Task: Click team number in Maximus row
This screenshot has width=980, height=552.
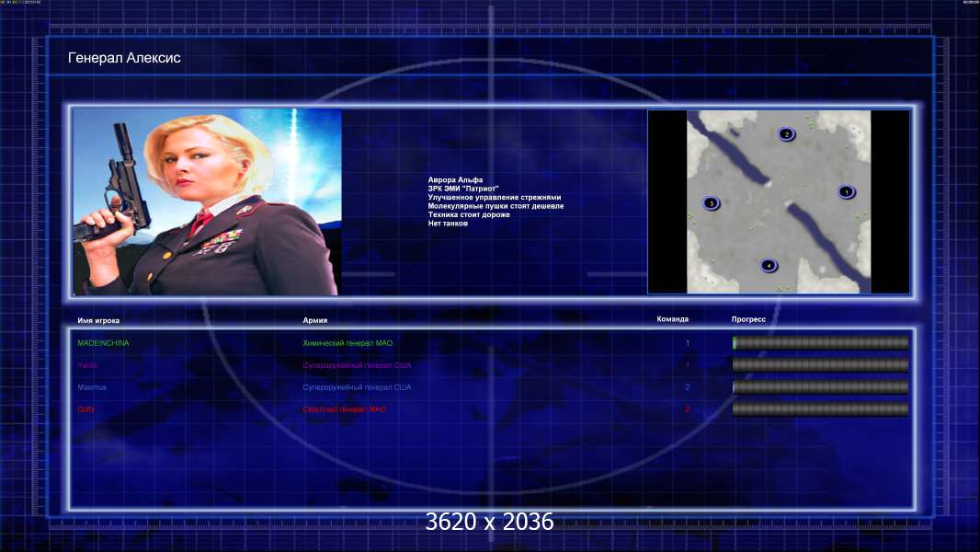Action: [x=688, y=387]
